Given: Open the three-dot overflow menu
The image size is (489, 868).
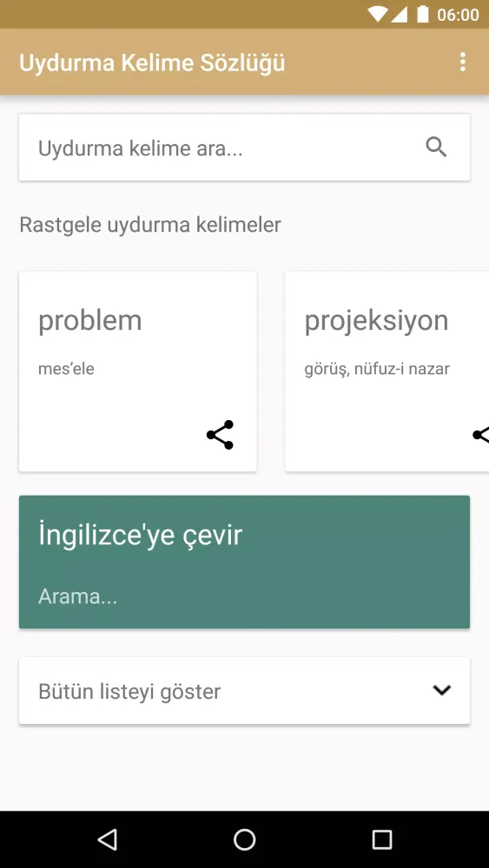Looking at the screenshot, I should click(462, 62).
